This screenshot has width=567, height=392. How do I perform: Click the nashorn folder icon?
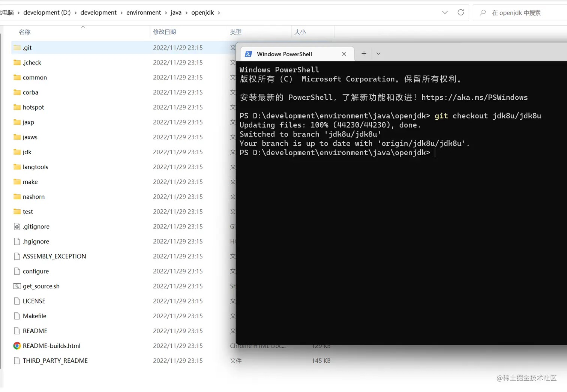click(x=17, y=197)
